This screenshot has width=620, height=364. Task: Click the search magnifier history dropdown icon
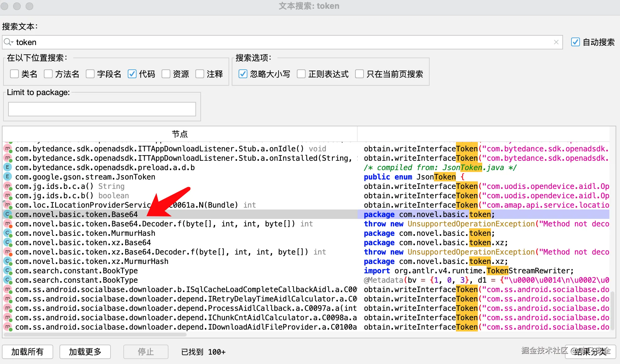(8, 42)
